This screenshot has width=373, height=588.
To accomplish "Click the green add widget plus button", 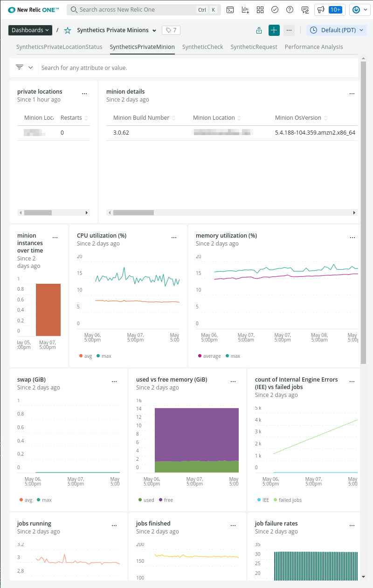I will point(274,30).
